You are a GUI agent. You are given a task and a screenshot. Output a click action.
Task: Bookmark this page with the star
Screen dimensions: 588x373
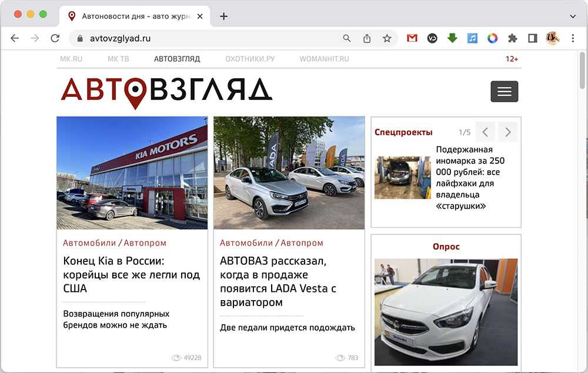387,38
